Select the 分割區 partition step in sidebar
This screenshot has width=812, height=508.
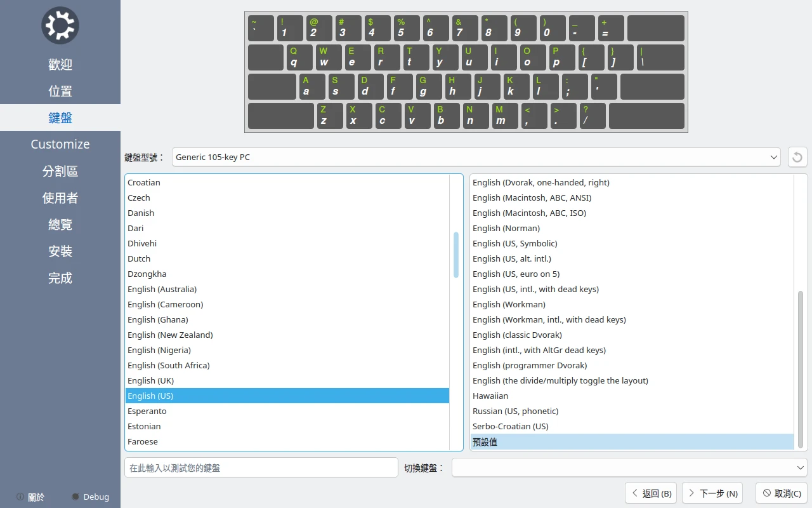pyautogui.click(x=60, y=171)
